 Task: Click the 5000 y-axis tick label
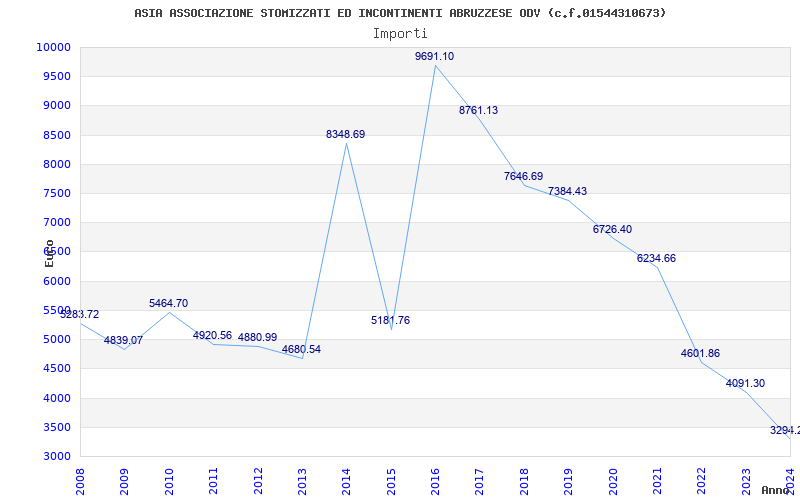point(56,339)
